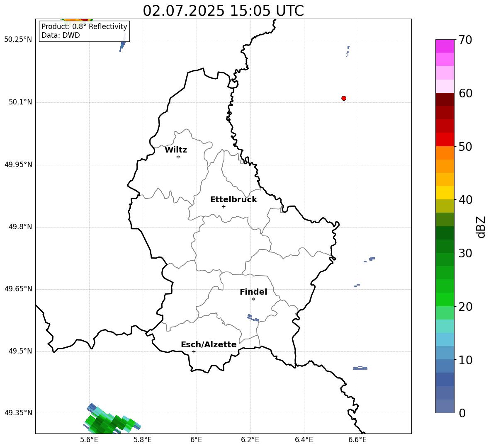Click the 20 value on the colorbar
The width and height of the screenshot is (491, 448).
465,307
